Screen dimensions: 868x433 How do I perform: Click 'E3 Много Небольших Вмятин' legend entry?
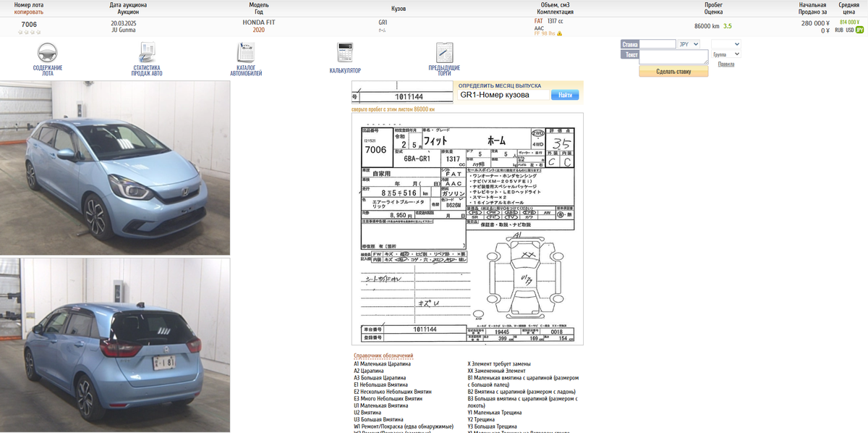tap(388, 398)
